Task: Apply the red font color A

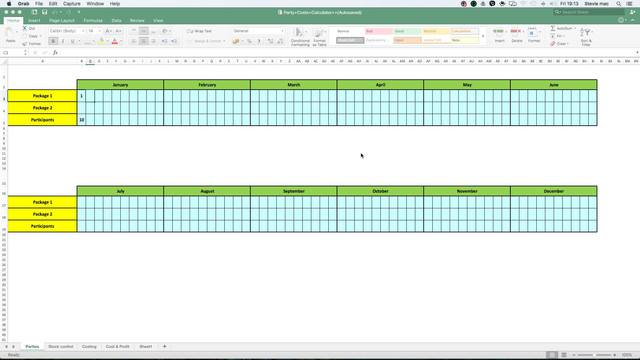Action: (115, 41)
